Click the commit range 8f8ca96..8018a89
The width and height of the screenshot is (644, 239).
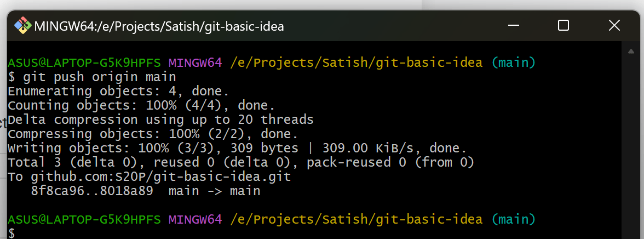click(x=92, y=191)
